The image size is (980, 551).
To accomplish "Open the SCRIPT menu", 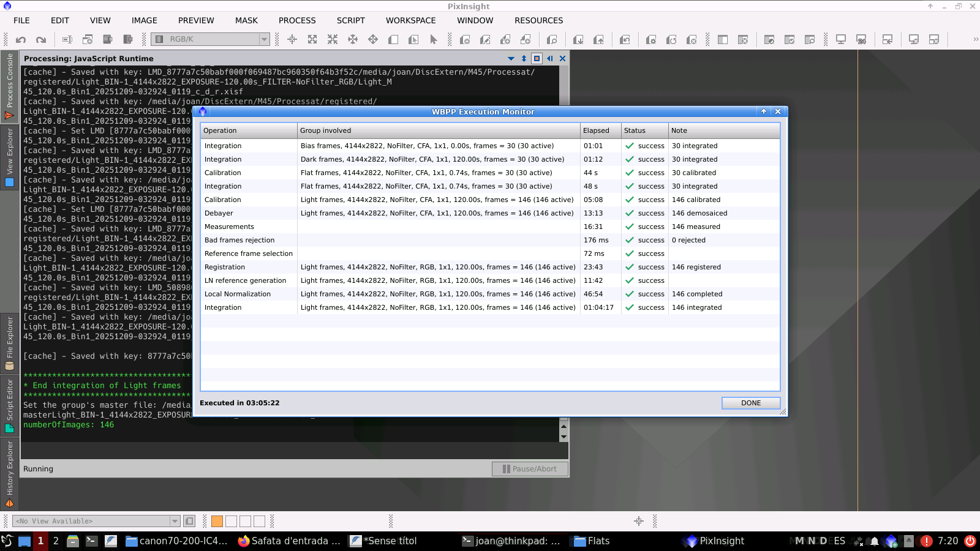I will [350, 20].
